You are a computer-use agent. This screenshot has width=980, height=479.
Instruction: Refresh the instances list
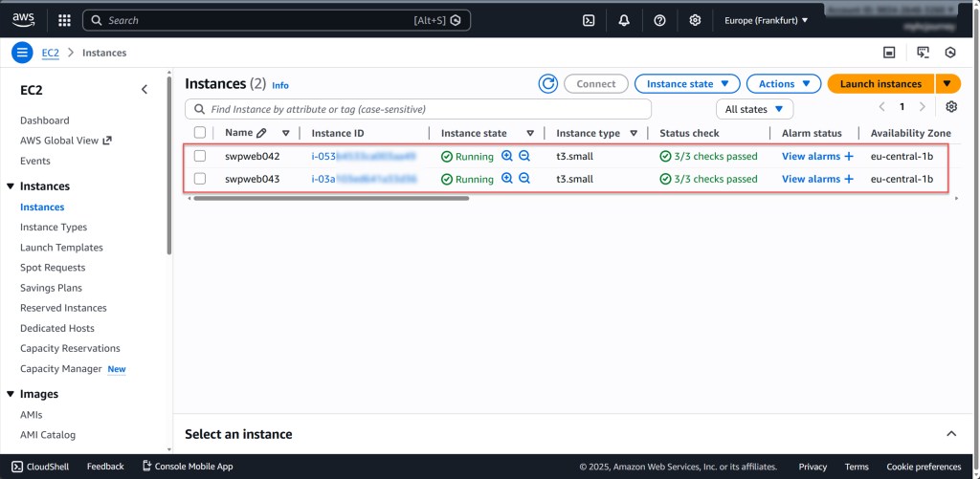pos(548,84)
